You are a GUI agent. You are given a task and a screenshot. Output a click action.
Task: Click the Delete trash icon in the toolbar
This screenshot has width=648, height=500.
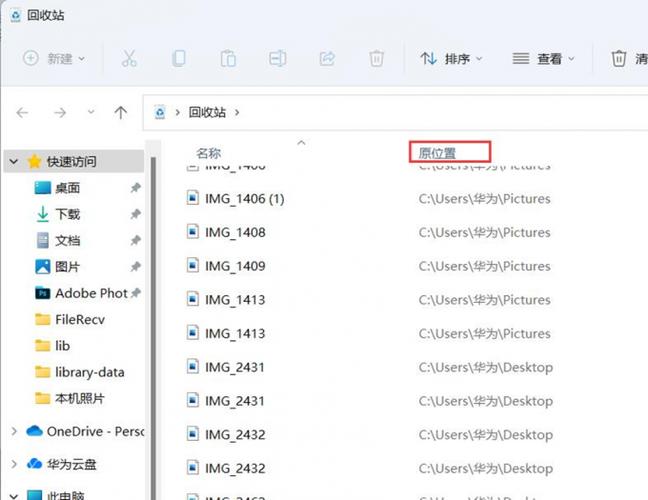(x=376, y=59)
